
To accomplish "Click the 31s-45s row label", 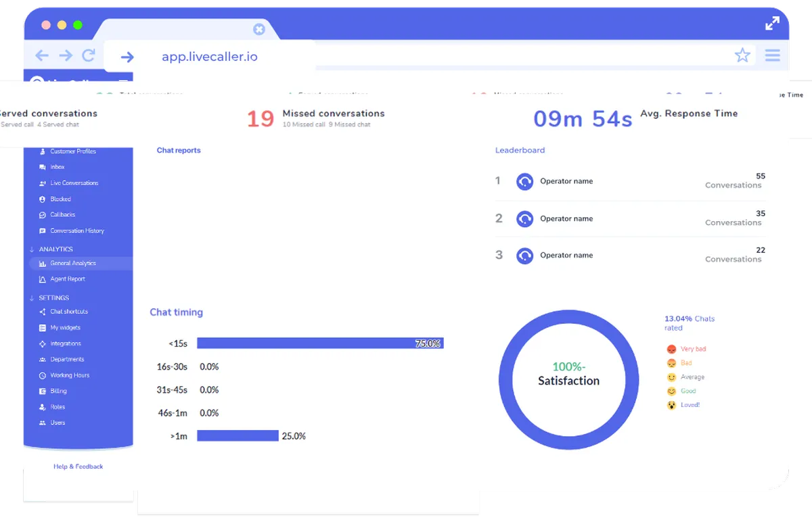I will click(172, 390).
